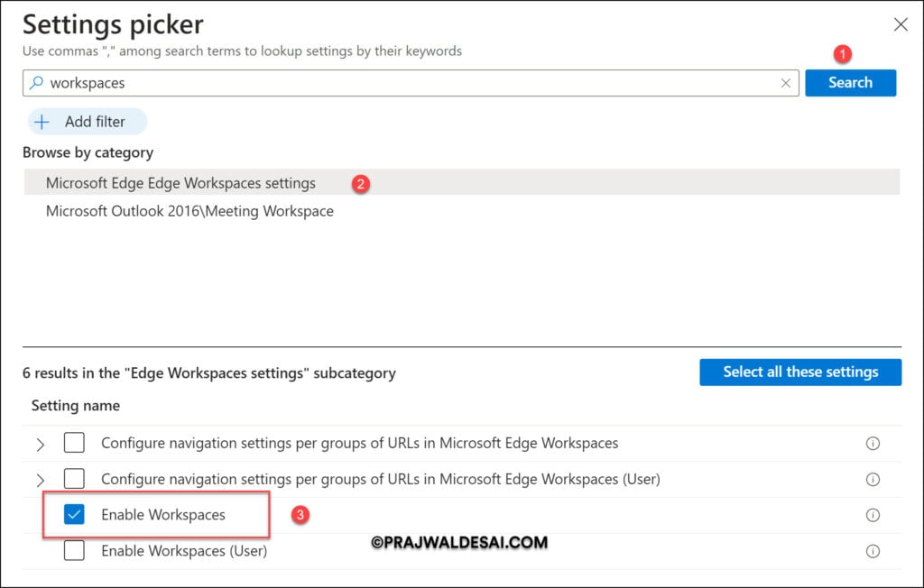The image size is (924, 588).
Task: Open info icon for Enable Workspaces (User)
Action: (873, 551)
